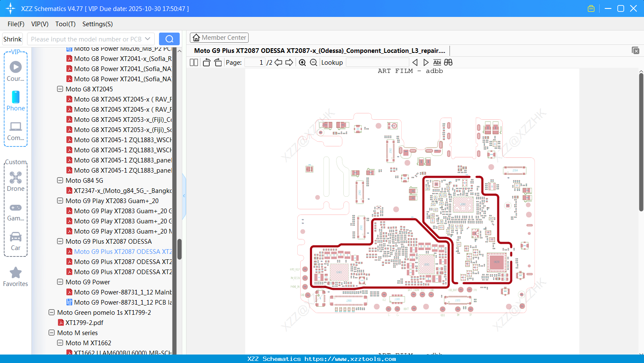Click the pop-out window icon beside document tab
Image resolution: width=644 pixels, height=363 pixels.
[636, 50]
